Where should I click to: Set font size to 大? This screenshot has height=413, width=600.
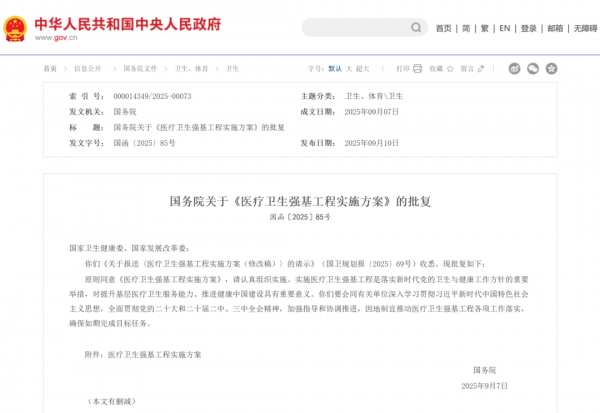[x=349, y=69]
